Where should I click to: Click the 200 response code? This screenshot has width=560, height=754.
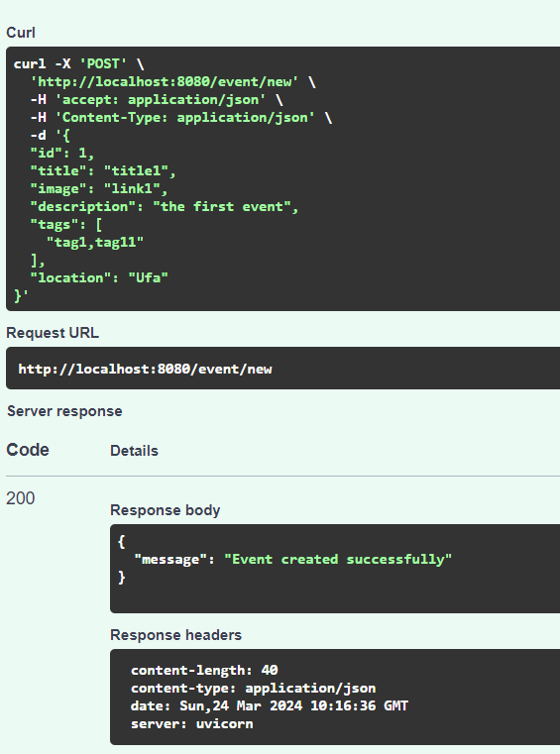tap(20, 498)
